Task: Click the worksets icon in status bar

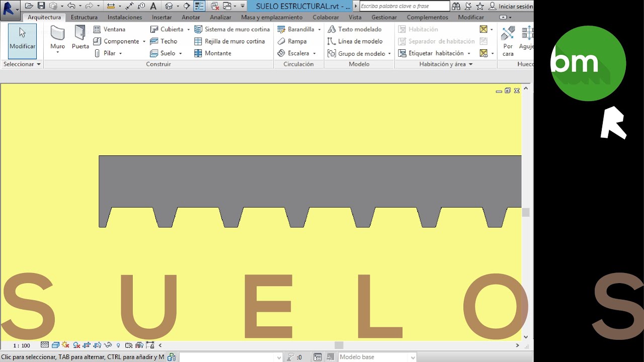Action: (x=172, y=357)
